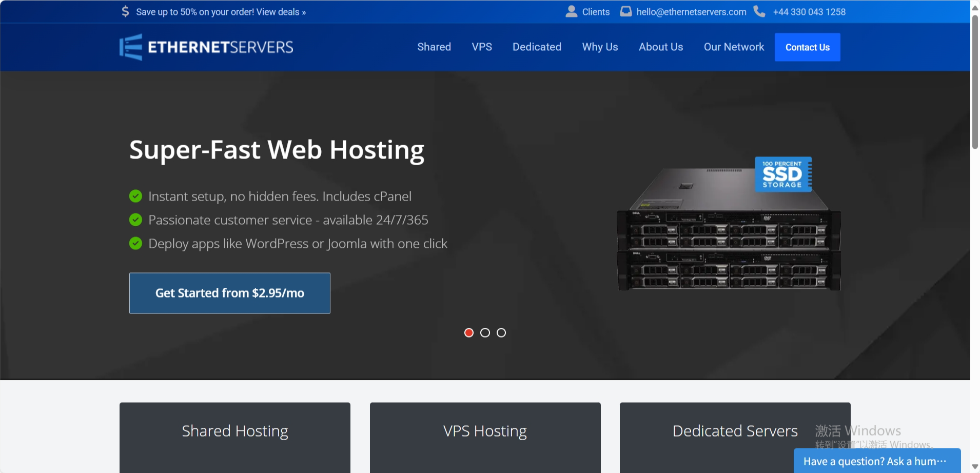The width and height of the screenshot is (980, 473).
Task: Open the Our Network page
Action: point(734,47)
